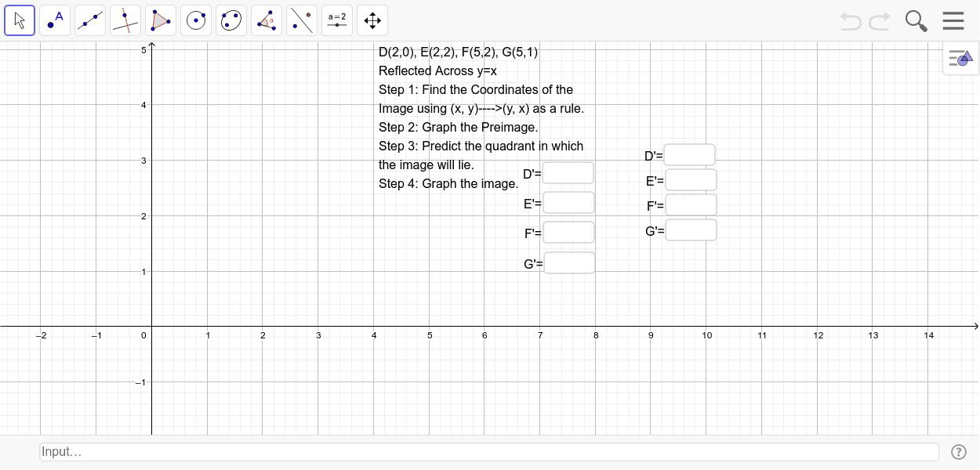Click the right F'= input box
This screenshot has width=980, height=470.
pyautogui.click(x=691, y=205)
